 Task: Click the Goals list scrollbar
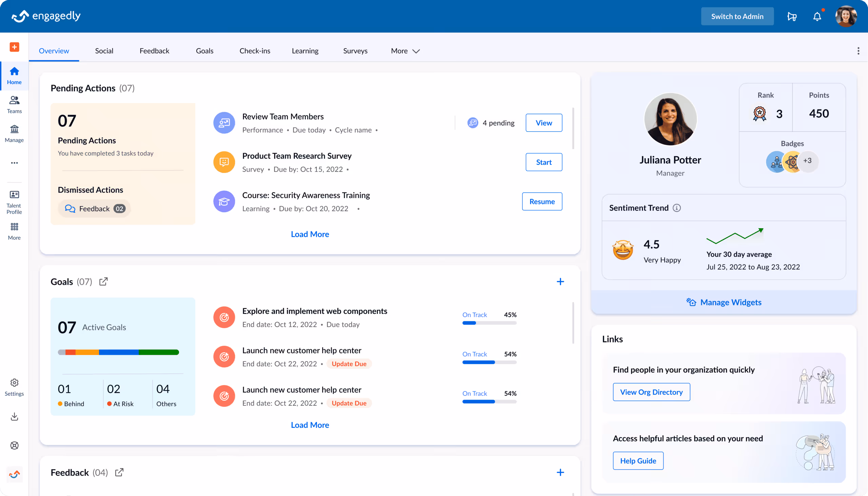pos(573,322)
